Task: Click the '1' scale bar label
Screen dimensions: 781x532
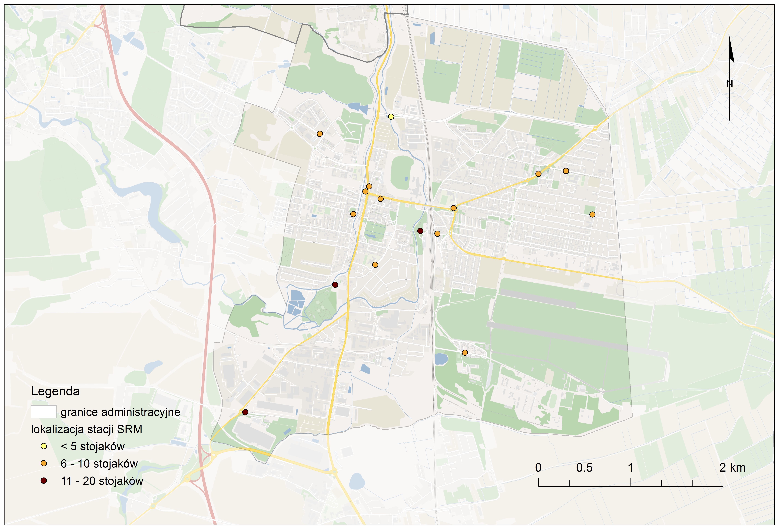Action: point(630,467)
